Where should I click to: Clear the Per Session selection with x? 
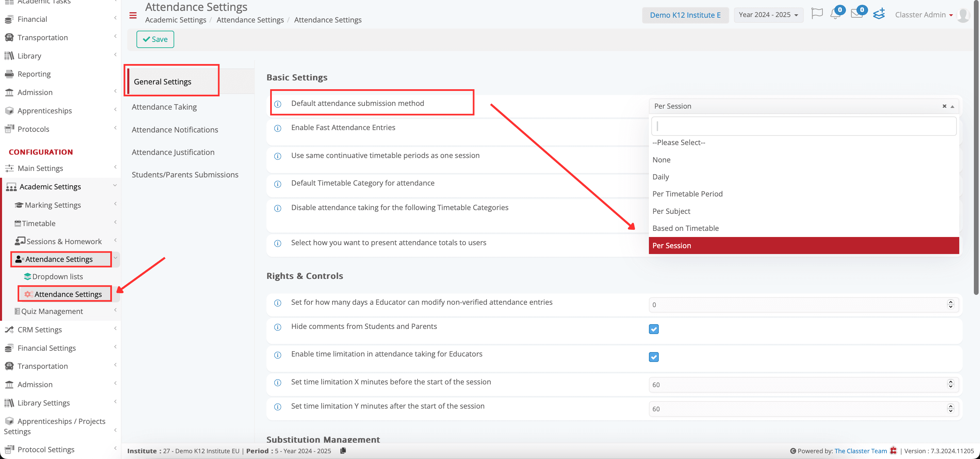(944, 106)
